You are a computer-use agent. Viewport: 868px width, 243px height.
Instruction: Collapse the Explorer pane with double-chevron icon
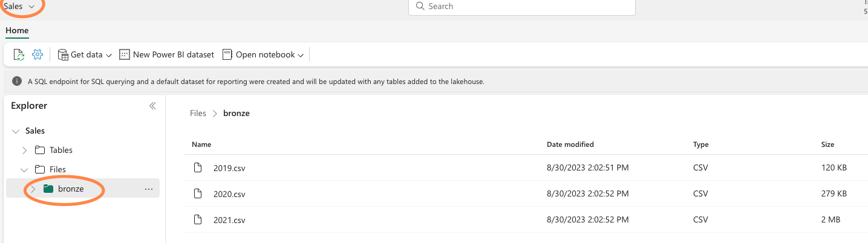(152, 106)
